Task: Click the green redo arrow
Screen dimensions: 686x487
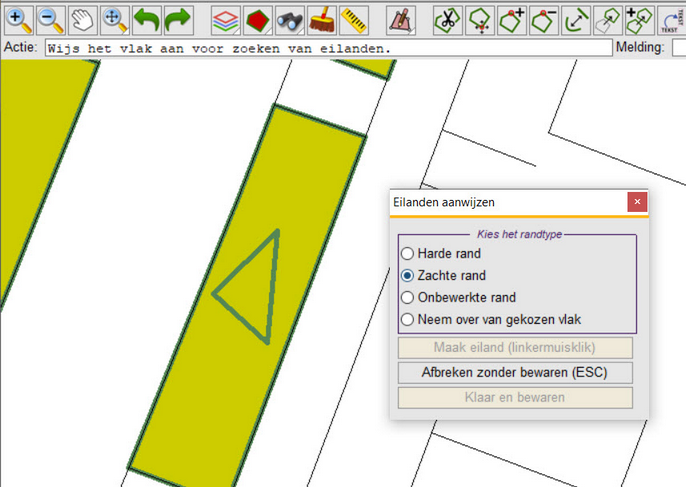Action: [179, 20]
